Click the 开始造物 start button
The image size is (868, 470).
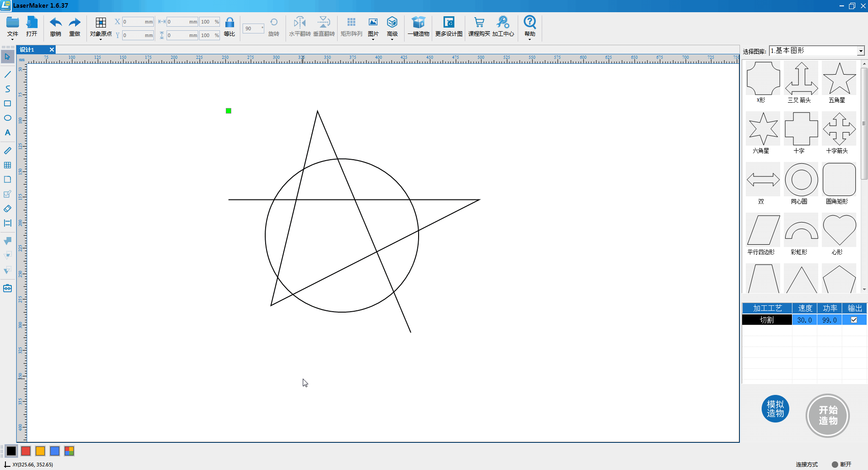point(828,415)
